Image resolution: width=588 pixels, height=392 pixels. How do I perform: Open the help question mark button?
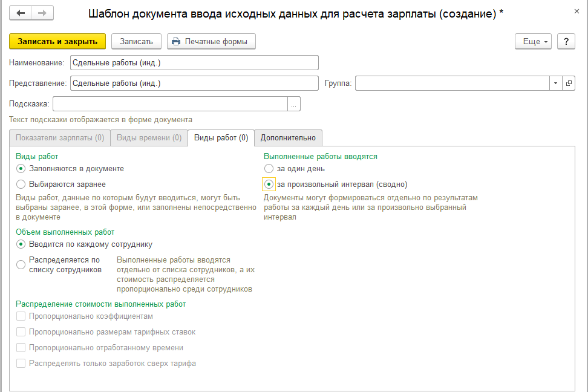coord(566,41)
